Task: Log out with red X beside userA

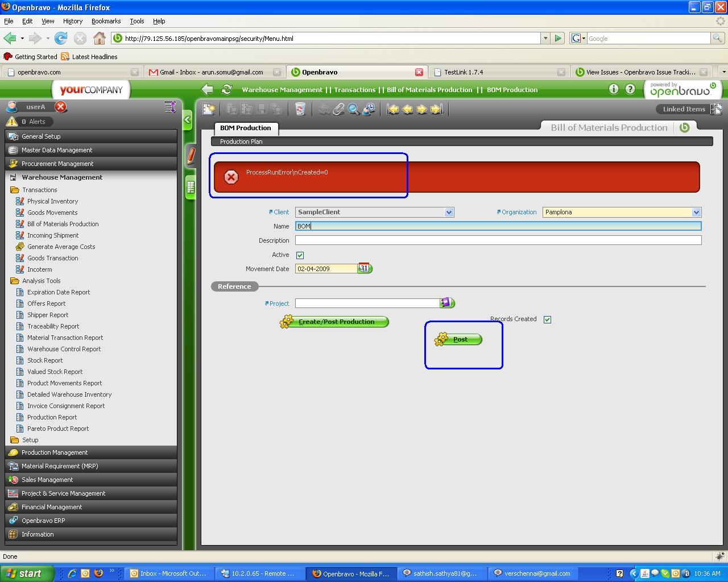Action: click(61, 107)
